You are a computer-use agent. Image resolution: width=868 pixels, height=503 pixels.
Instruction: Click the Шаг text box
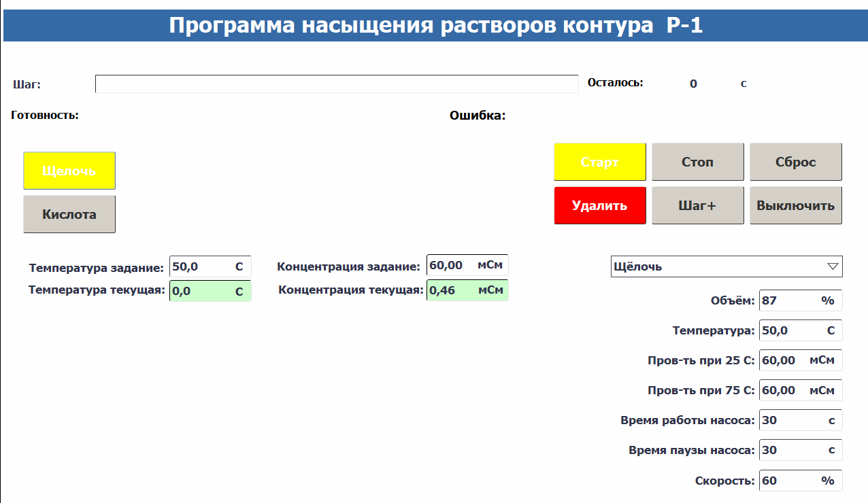336,84
